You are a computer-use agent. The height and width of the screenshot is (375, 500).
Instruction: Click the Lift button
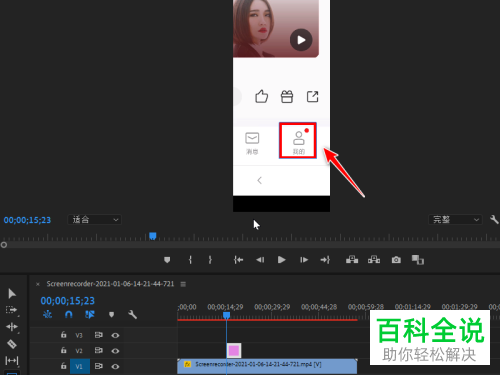[352, 260]
